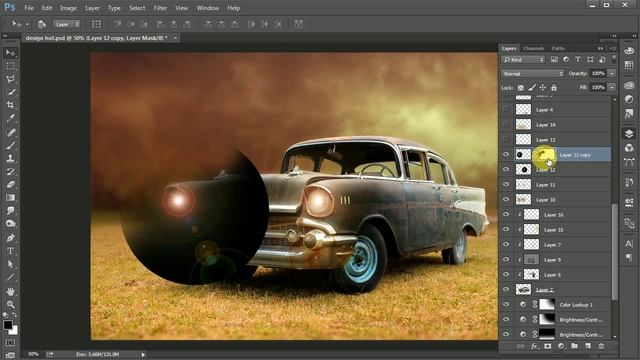Select the Clone Stamp tool
640x360 pixels.
click(x=10, y=158)
